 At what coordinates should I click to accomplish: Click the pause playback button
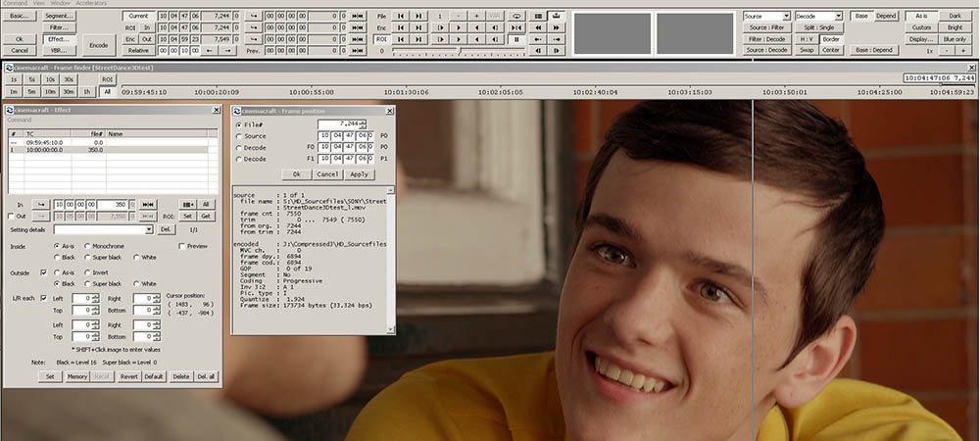516,39
